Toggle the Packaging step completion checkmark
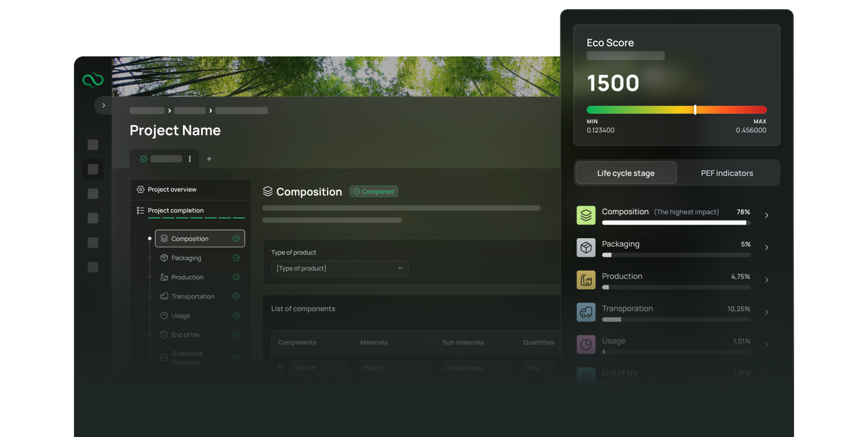The image size is (868, 437). (x=236, y=258)
